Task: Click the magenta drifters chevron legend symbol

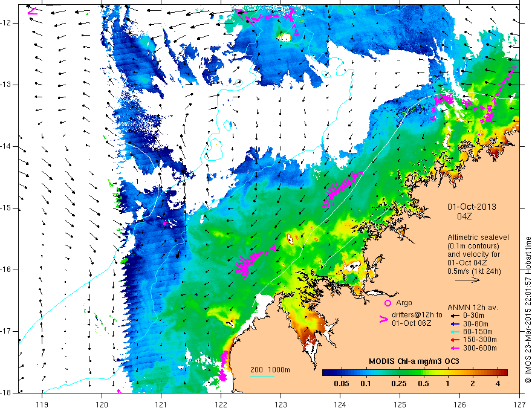Action: tap(384, 319)
